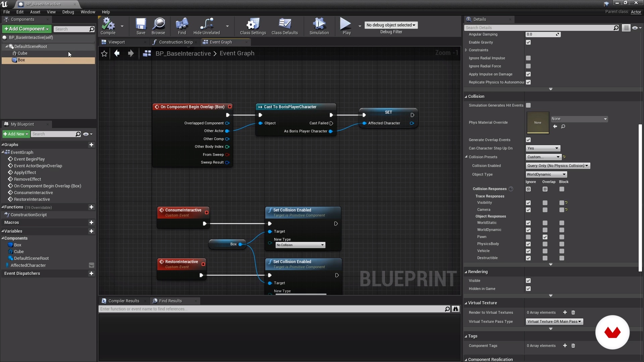Select Cube in Components tree
644x362 pixels.
22,53
